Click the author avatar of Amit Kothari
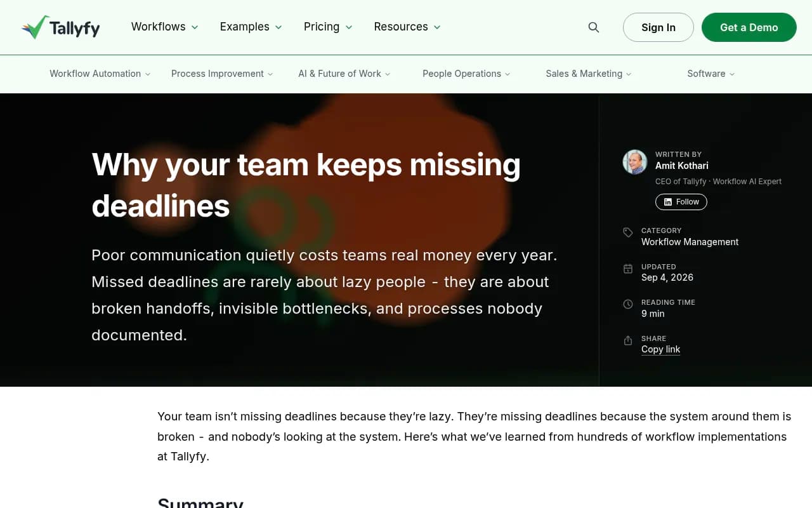This screenshot has height=508, width=812. 634,162
